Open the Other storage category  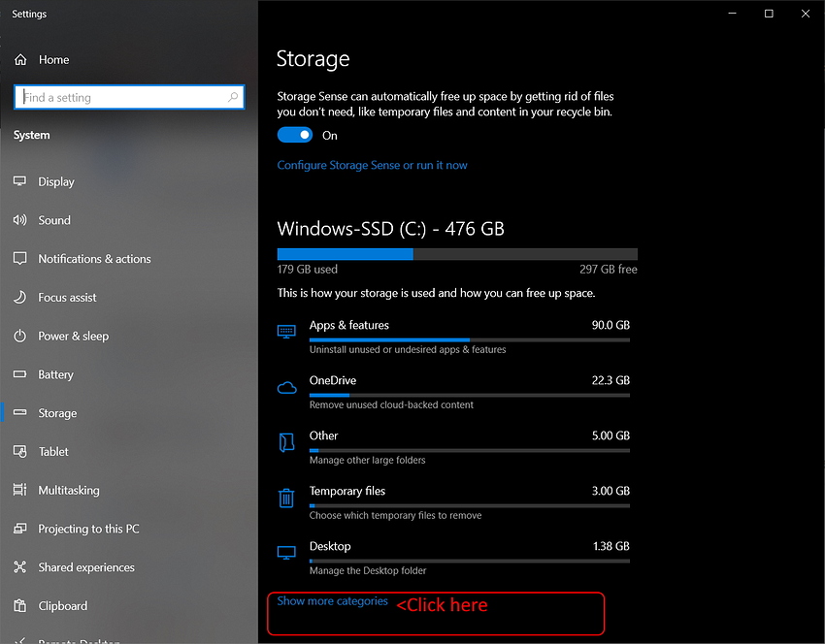[x=324, y=436]
